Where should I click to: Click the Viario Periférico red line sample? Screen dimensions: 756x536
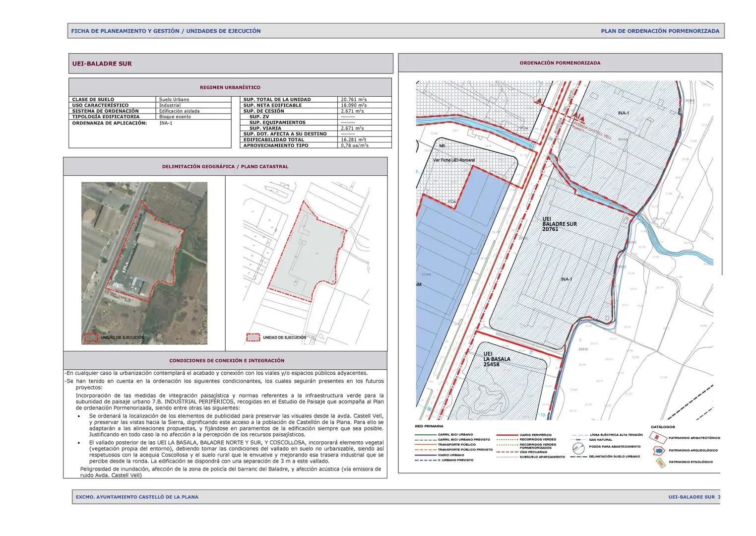click(507, 435)
